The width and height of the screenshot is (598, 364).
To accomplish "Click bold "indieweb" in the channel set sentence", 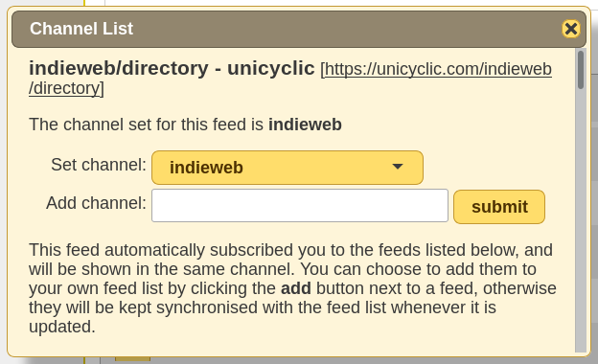I will pos(305,125).
